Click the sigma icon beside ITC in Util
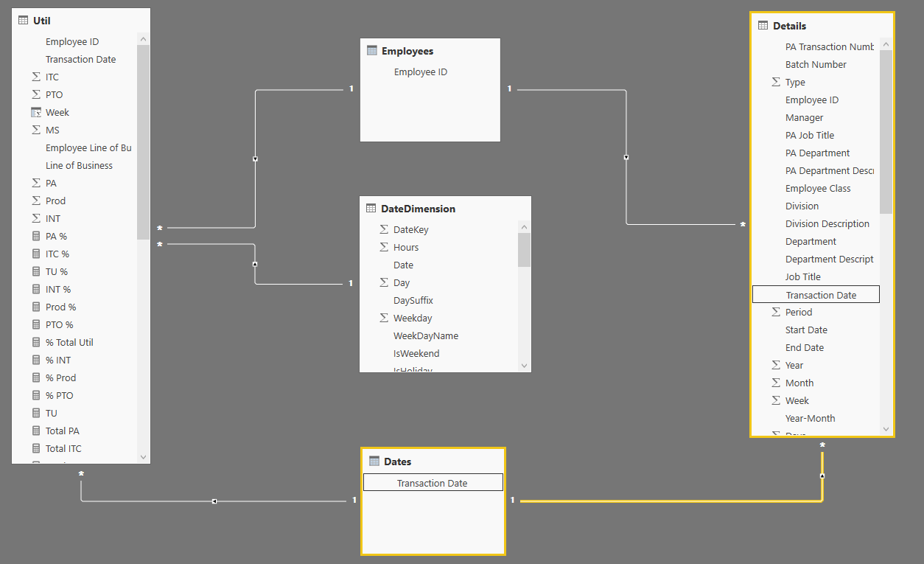This screenshot has height=564, width=924. 36,77
